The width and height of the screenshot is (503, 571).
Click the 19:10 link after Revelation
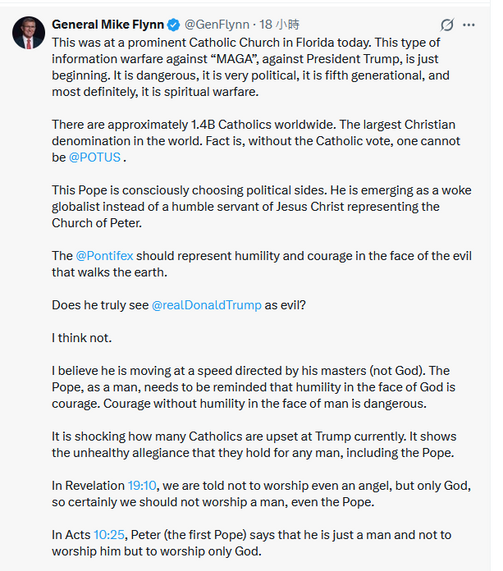[x=142, y=485]
